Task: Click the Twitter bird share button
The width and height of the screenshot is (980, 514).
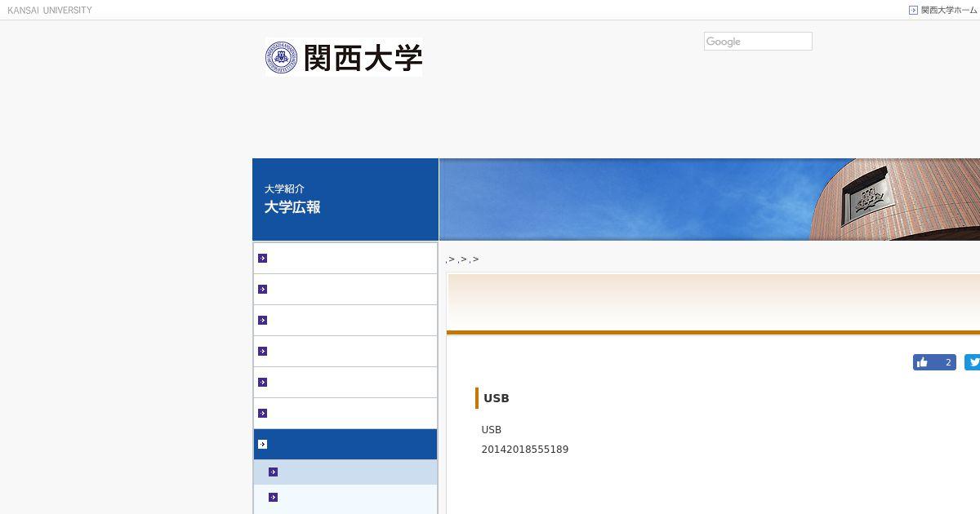Action: [973, 362]
